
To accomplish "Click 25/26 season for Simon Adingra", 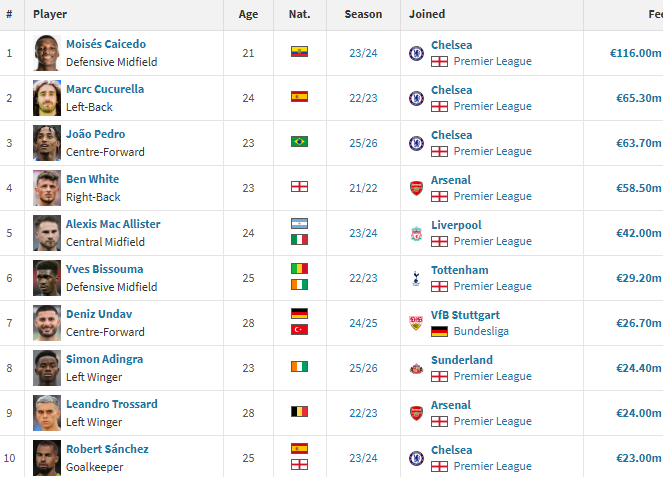I will click(x=363, y=368).
